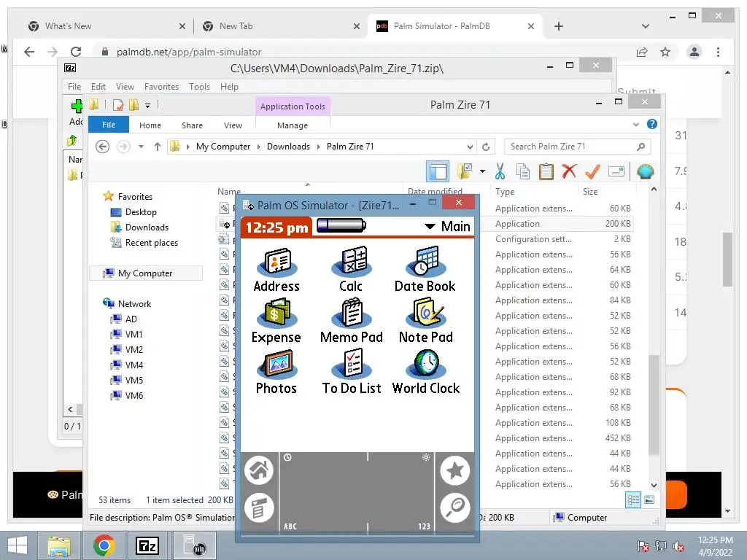Open the Windows Start button
747x560 pixels.
18,545
